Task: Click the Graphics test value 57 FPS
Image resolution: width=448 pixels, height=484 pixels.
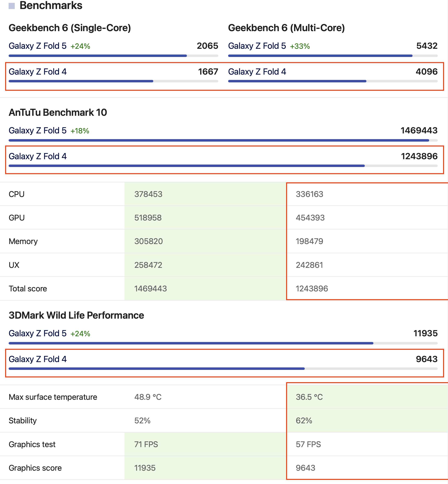Action: click(308, 444)
